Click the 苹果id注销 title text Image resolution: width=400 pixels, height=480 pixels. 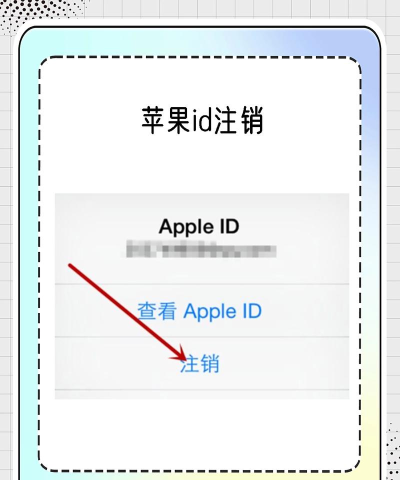coord(202,120)
